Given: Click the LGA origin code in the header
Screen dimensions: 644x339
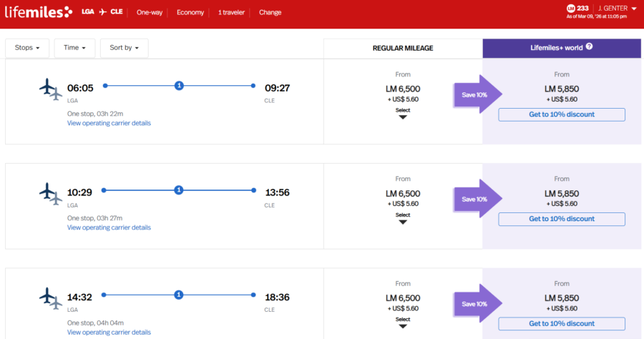Looking at the screenshot, I should point(88,12).
